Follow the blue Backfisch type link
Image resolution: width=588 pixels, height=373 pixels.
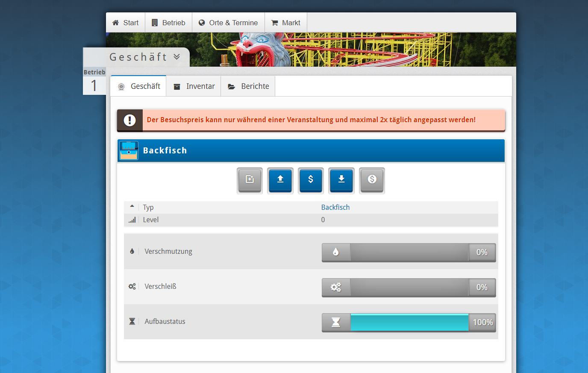(335, 207)
